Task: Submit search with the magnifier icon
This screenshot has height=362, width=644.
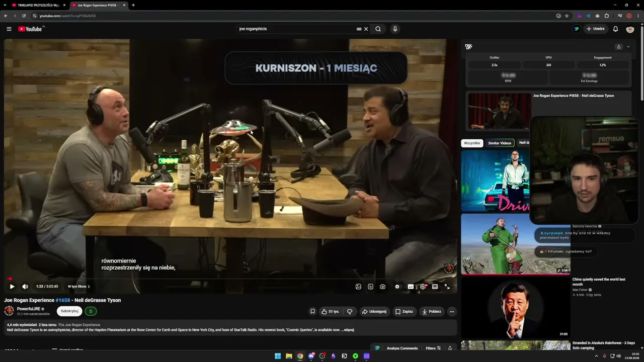Action: (378, 29)
